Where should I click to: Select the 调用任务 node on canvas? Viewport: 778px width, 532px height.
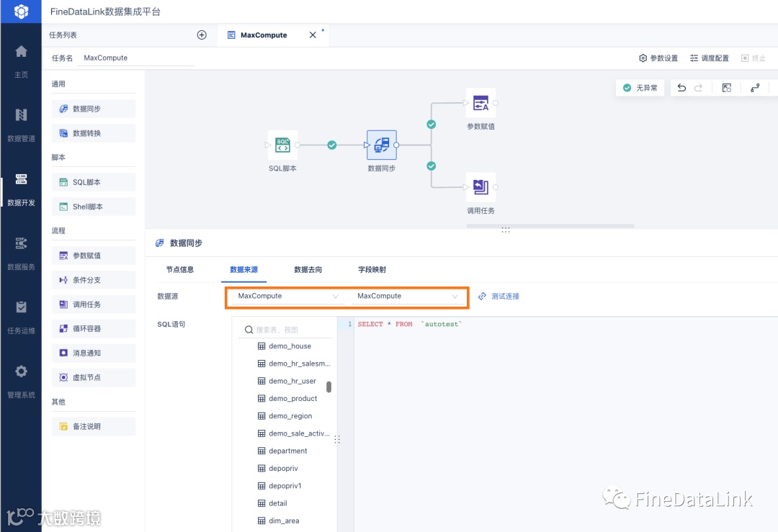click(x=480, y=187)
